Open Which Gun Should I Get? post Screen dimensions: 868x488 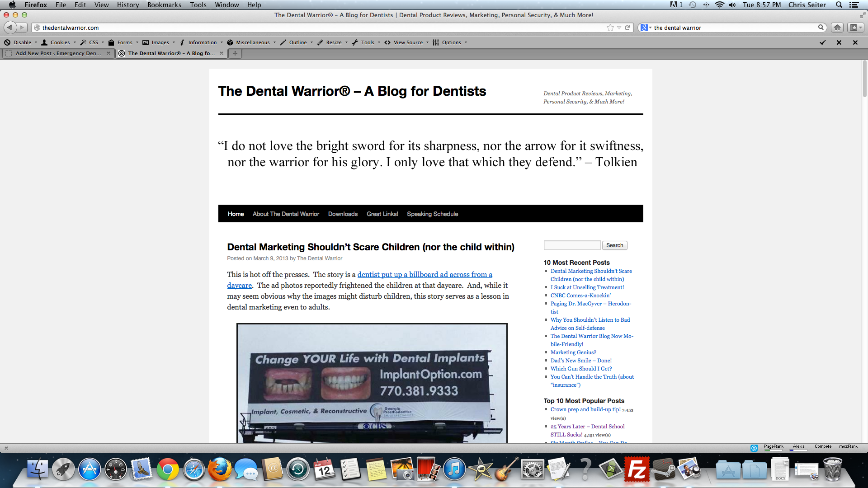(581, 369)
